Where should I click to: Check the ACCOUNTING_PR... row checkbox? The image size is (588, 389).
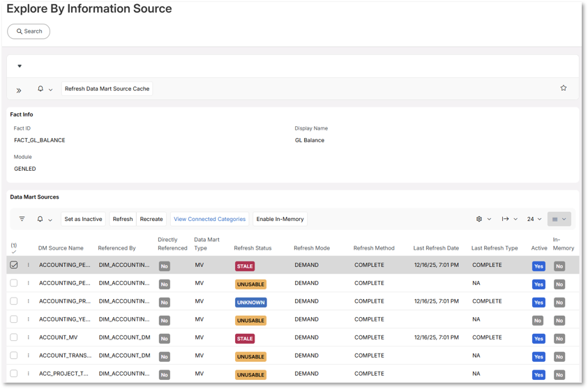14,301
